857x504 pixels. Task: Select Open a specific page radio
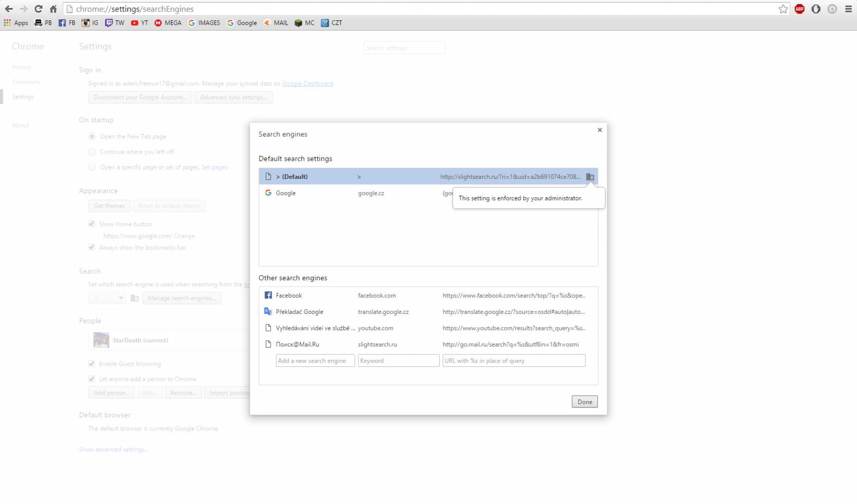tap(92, 167)
